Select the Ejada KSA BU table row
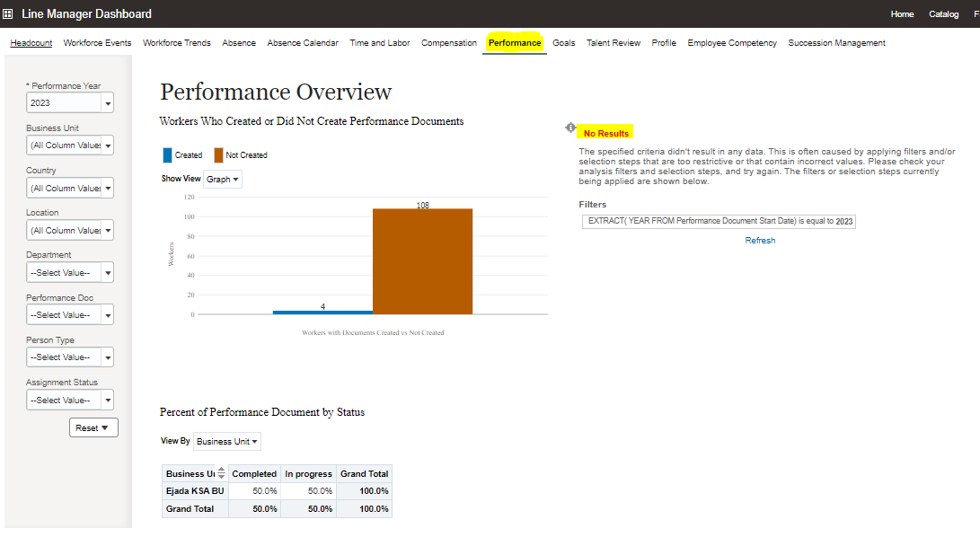Image resolution: width=980 pixels, height=546 pixels. [193, 490]
